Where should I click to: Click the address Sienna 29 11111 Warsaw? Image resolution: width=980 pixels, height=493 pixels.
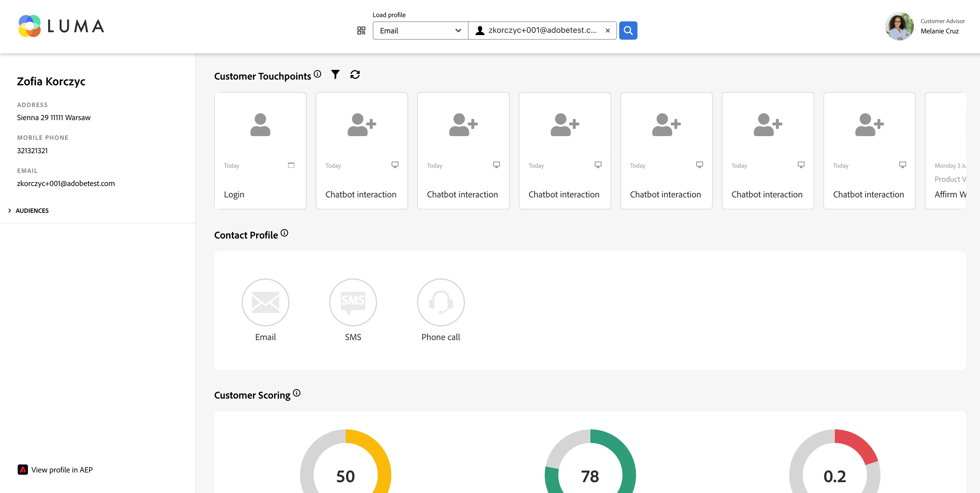click(54, 118)
